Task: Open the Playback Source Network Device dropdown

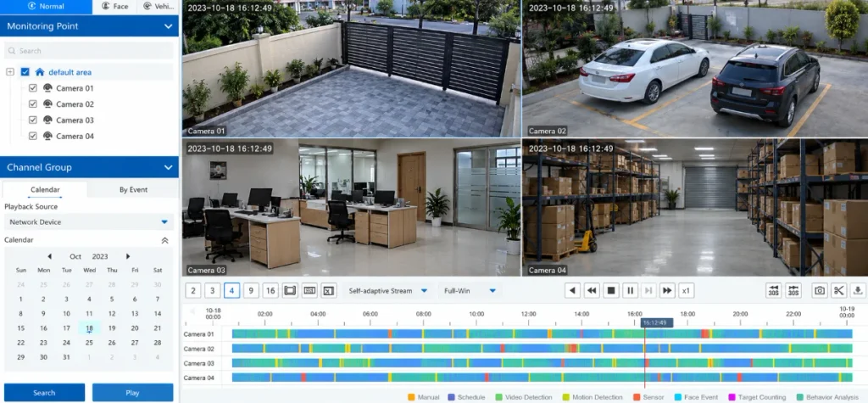Action: (88, 222)
